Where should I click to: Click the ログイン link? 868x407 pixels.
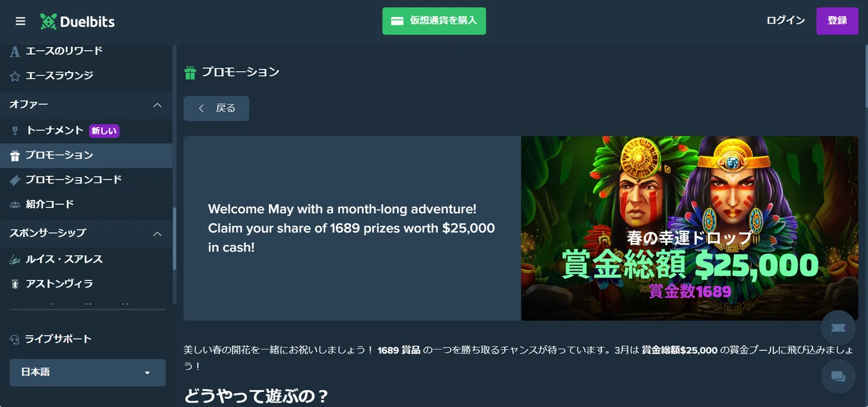[x=786, y=20]
